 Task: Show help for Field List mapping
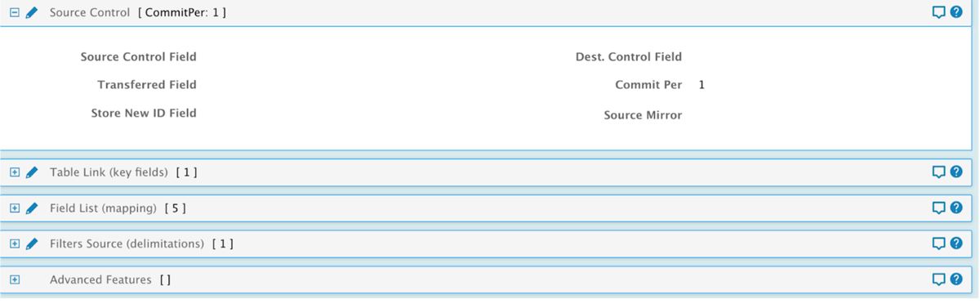(956, 208)
